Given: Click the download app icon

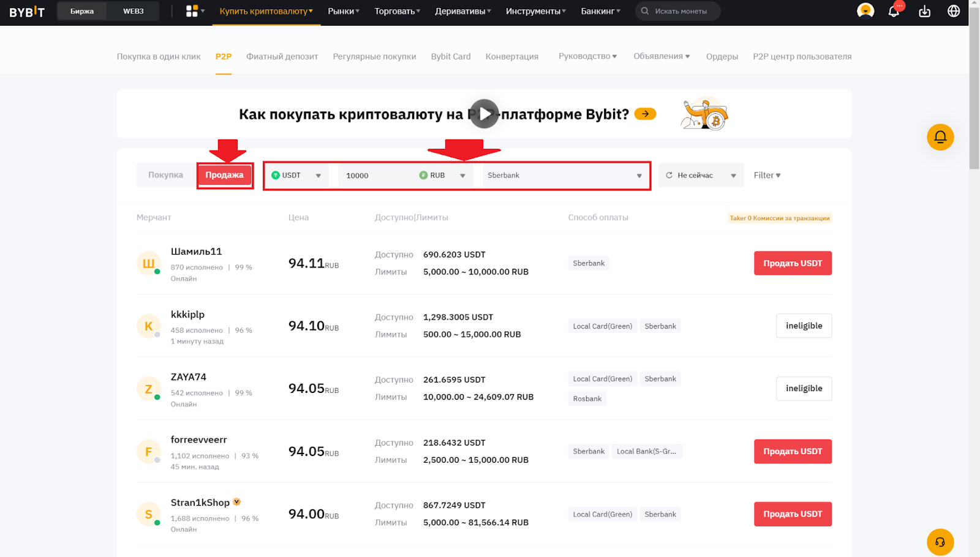Looking at the screenshot, I should 924,11.
